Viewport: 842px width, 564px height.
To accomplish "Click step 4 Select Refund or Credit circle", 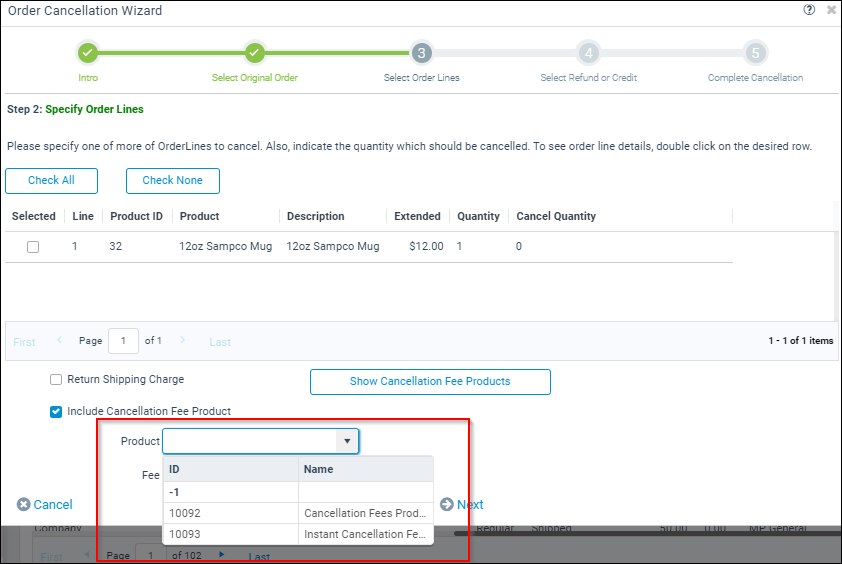I will (x=589, y=53).
